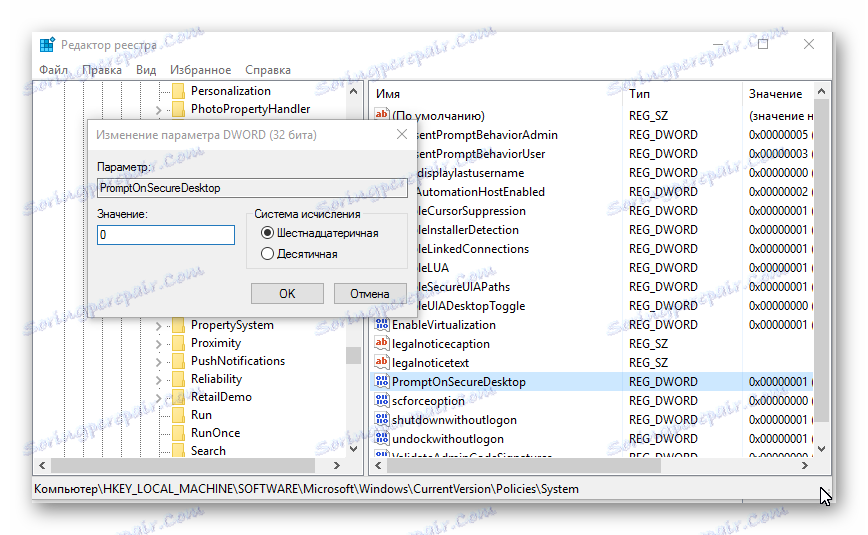Click the icon of the (По умолчанию) value
868x535 pixels.
(x=381, y=115)
